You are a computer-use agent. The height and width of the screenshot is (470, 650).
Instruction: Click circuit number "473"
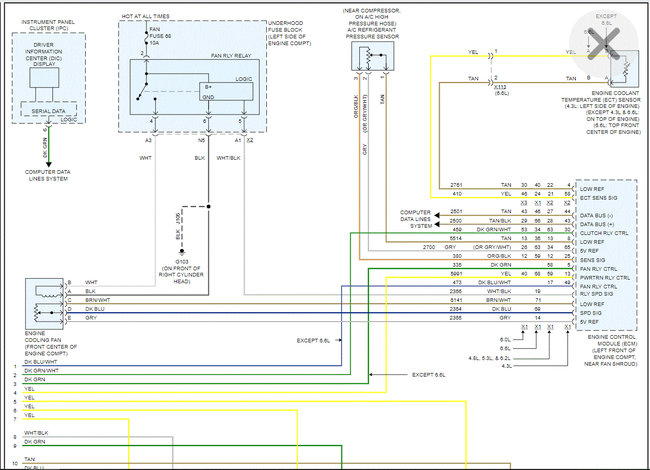(x=457, y=283)
